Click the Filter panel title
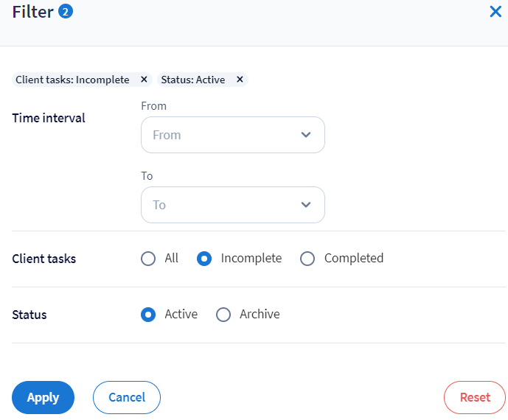The height and width of the screenshot is (420, 508). pos(32,13)
